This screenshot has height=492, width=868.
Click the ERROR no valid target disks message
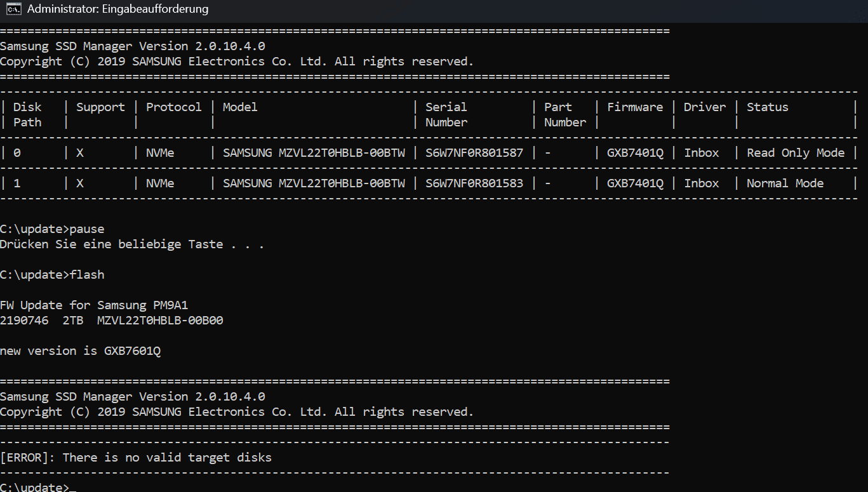tap(136, 458)
